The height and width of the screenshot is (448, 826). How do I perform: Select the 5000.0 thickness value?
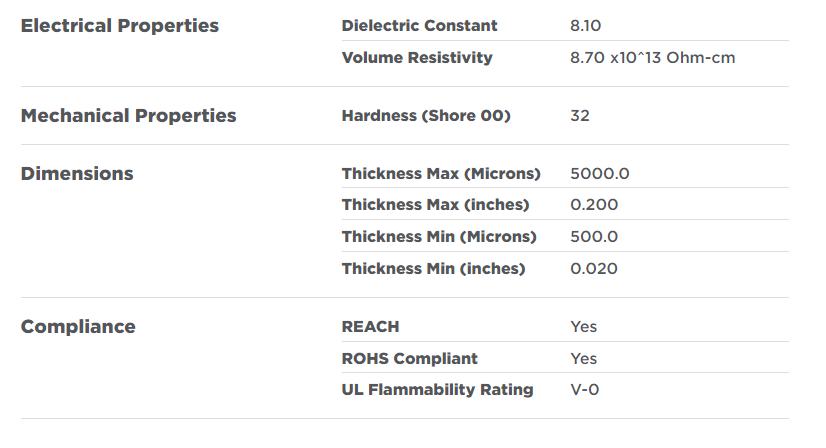[600, 173]
